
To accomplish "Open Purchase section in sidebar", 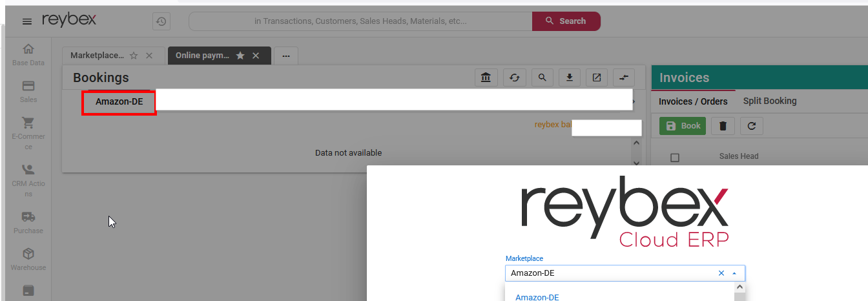I will click(28, 223).
